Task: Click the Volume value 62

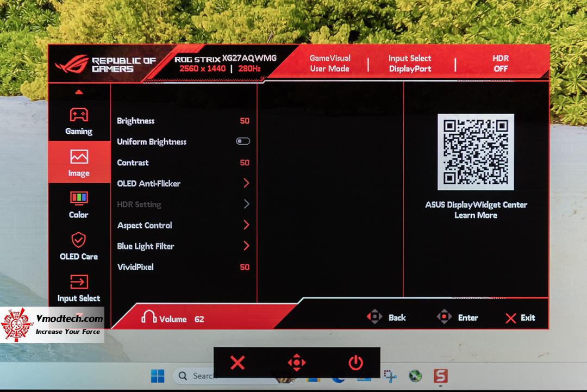Action: click(199, 319)
